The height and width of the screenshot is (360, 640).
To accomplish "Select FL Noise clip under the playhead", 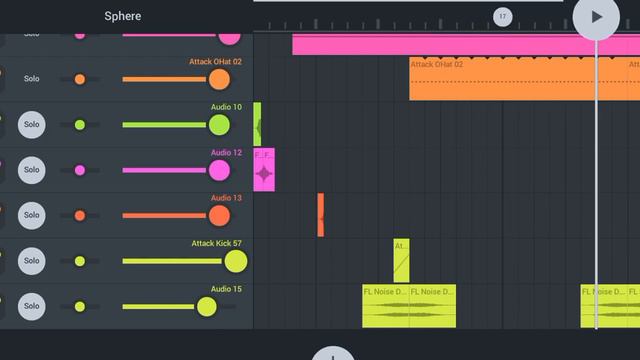I will click(x=603, y=306).
